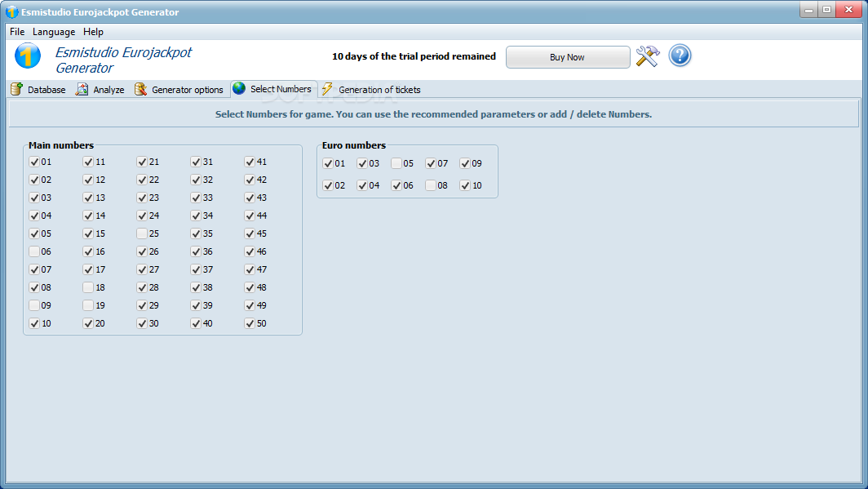Uncheck main number 20
This screenshot has width=868, height=489.
point(88,323)
